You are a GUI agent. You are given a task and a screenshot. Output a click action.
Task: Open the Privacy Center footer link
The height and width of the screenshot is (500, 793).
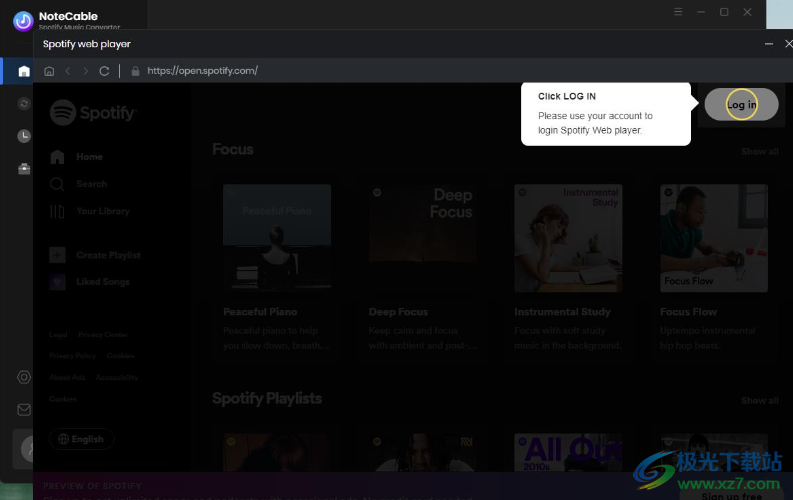pos(103,335)
